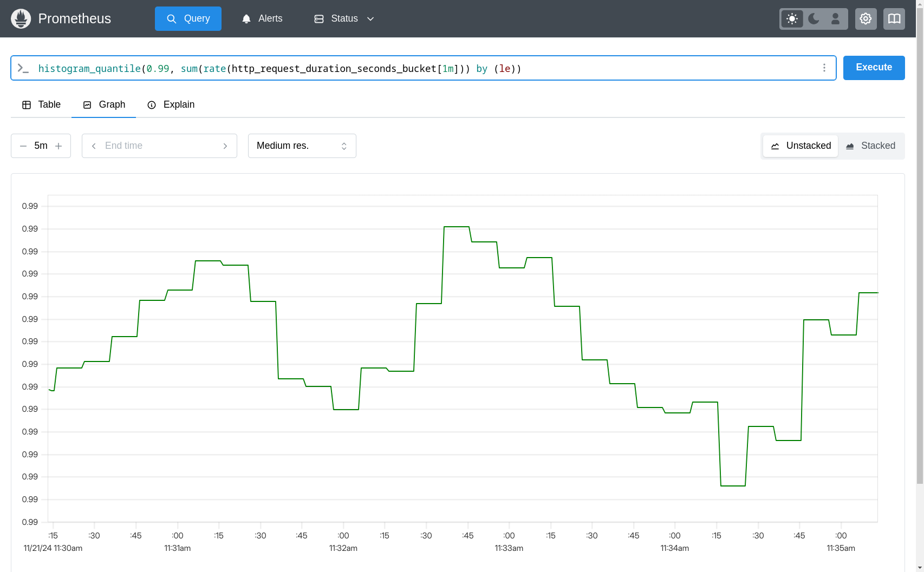924x572 pixels.
Task: Click the Execute button
Action: [874, 67]
